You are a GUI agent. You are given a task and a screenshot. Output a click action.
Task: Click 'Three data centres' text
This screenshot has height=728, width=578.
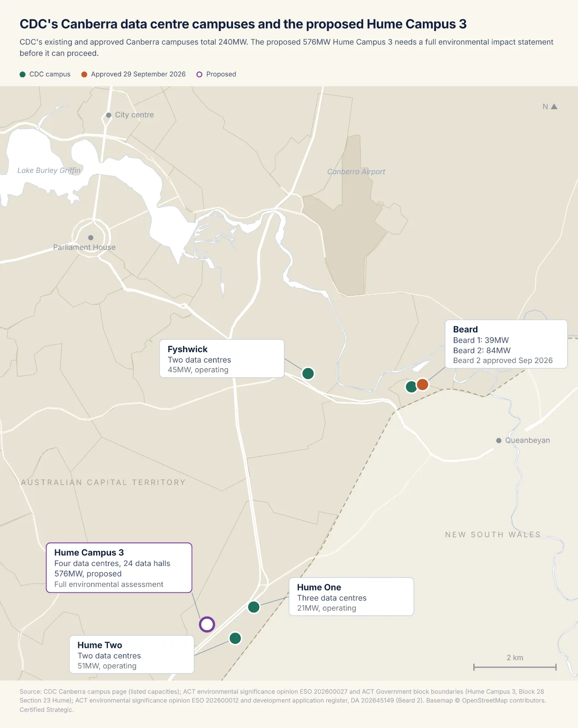[332, 598]
